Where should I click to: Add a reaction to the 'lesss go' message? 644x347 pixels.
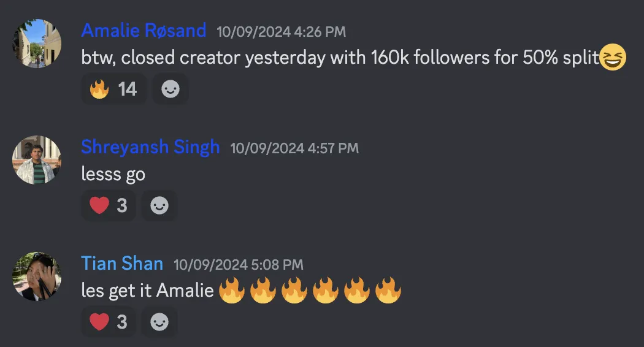tap(159, 205)
